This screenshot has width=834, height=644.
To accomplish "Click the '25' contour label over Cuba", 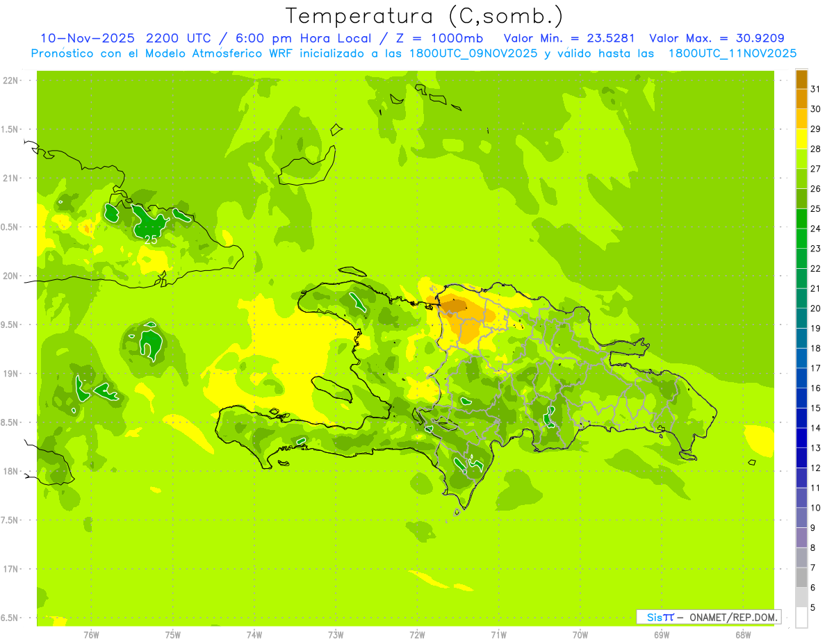I will click(x=151, y=240).
